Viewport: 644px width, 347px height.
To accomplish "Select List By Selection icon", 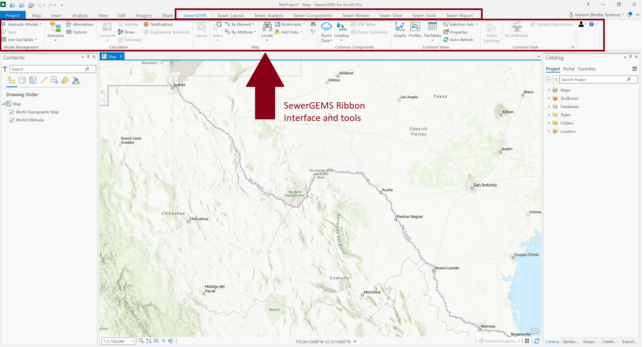I will [x=33, y=80].
